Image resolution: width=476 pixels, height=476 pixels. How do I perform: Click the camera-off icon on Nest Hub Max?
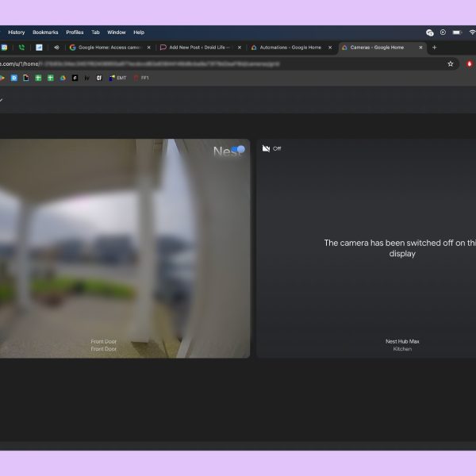266,148
